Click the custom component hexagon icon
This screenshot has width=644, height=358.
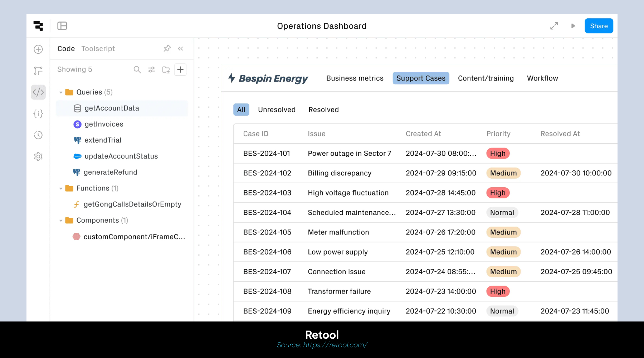click(x=76, y=236)
